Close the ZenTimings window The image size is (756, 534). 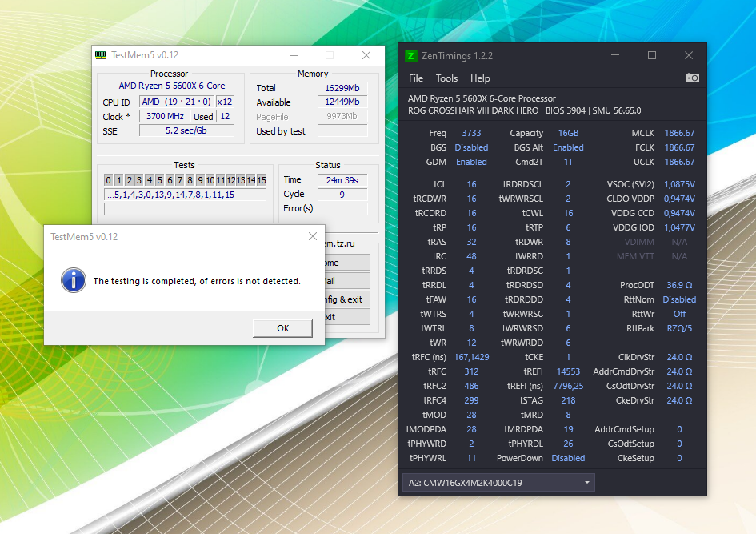688,55
